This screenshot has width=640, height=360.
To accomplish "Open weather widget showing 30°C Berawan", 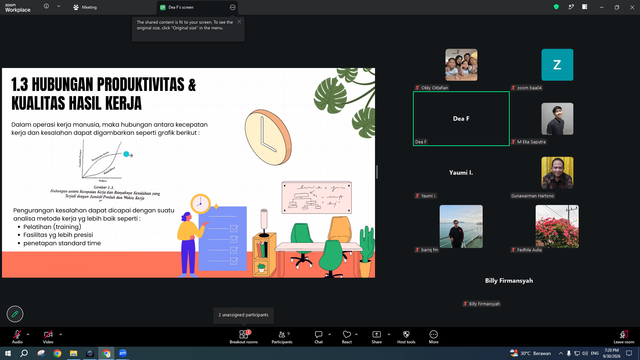I will point(530,353).
